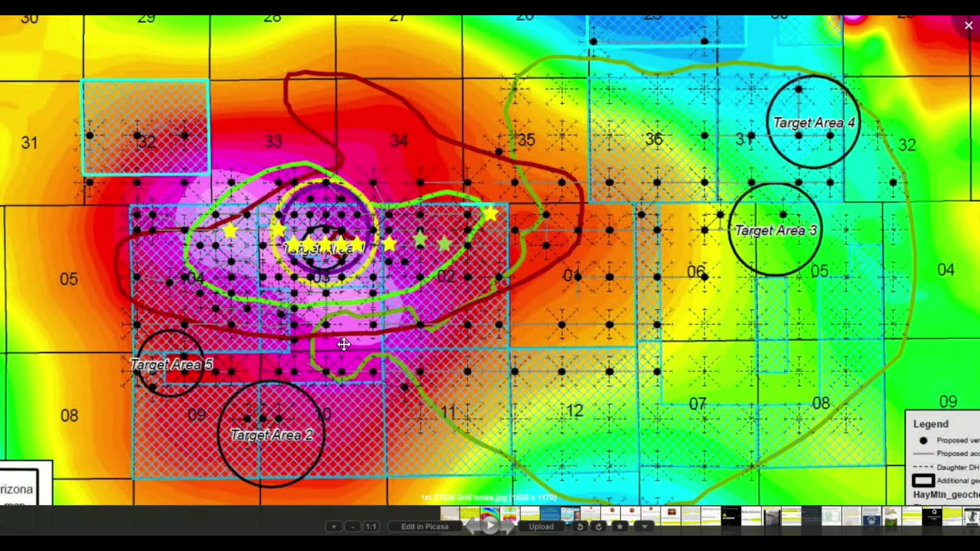
Task: Close the photo viewer with the X
Action: pyautogui.click(x=969, y=25)
